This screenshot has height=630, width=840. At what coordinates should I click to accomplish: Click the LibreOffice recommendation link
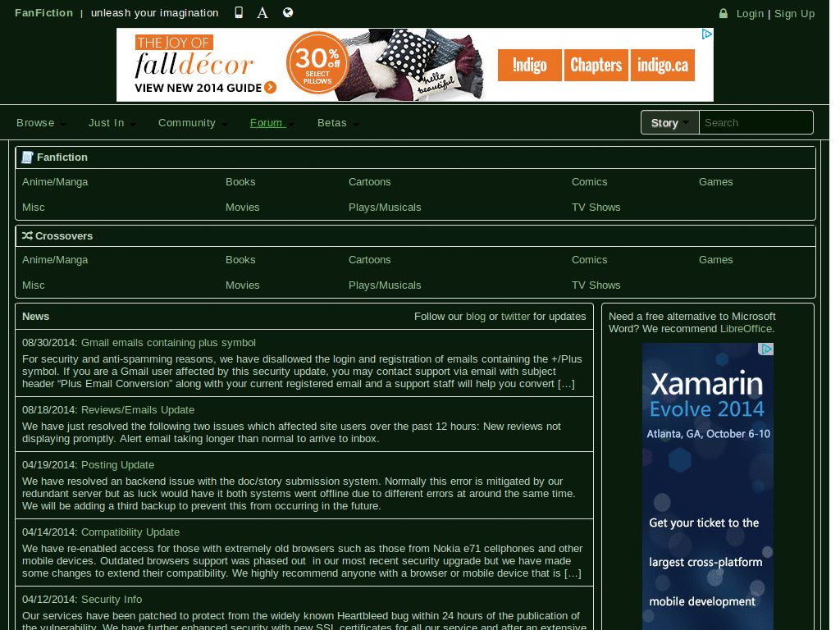[746, 329]
